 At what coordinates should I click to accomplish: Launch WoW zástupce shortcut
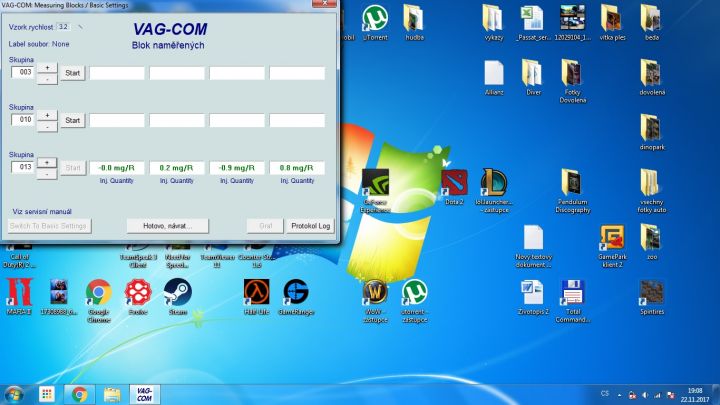click(x=375, y=301)
